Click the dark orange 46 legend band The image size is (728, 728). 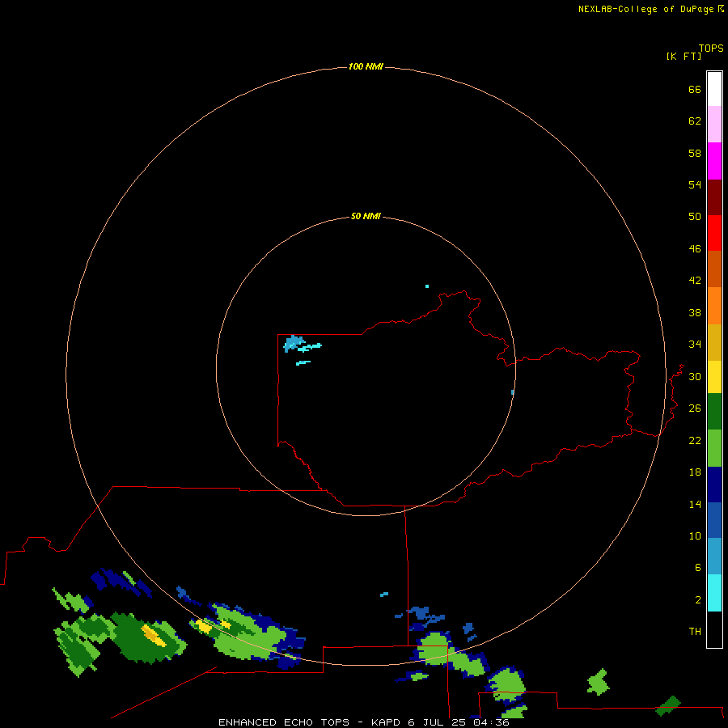[714, 269]
